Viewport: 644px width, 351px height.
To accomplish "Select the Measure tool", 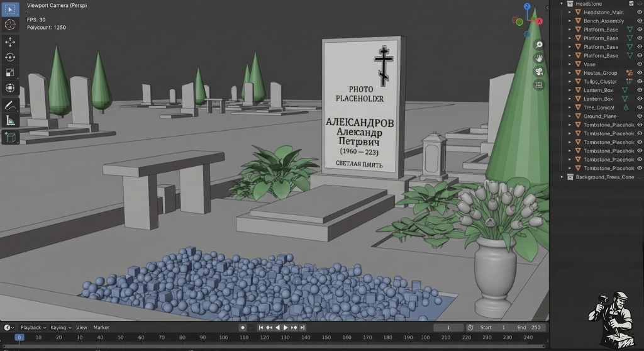I will click(x=10, y=120).
